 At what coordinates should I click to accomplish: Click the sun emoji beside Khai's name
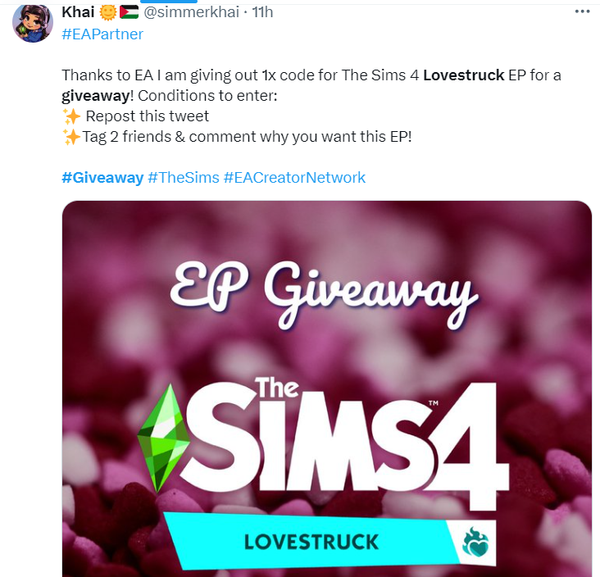tap(108, 12)
